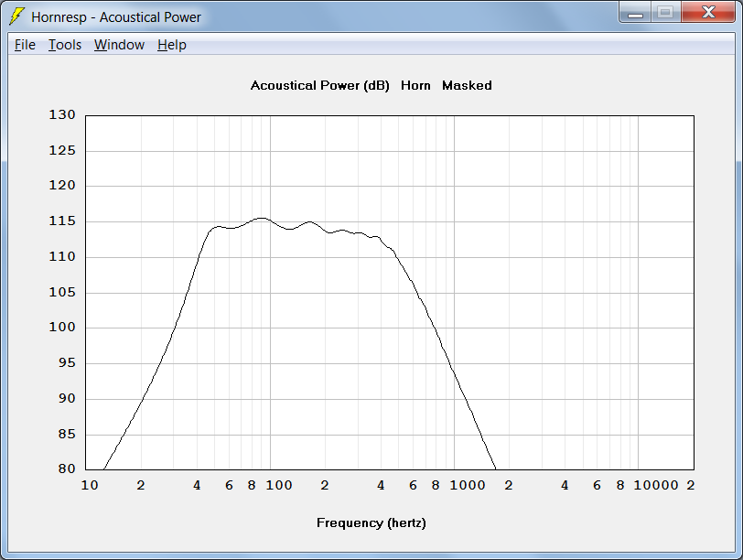Screen dimensions: 743x560
Task: Click the 95 dB y-axis label
Action: [x=67, y=363]
